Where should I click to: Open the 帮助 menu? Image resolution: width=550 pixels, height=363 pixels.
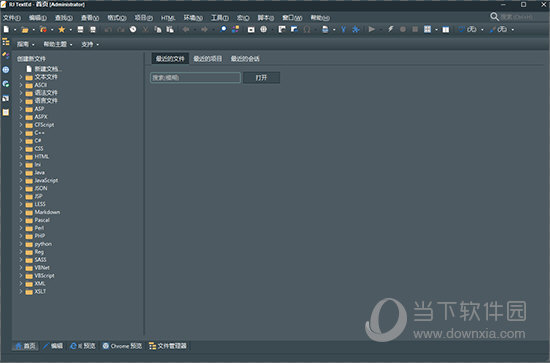320,18
